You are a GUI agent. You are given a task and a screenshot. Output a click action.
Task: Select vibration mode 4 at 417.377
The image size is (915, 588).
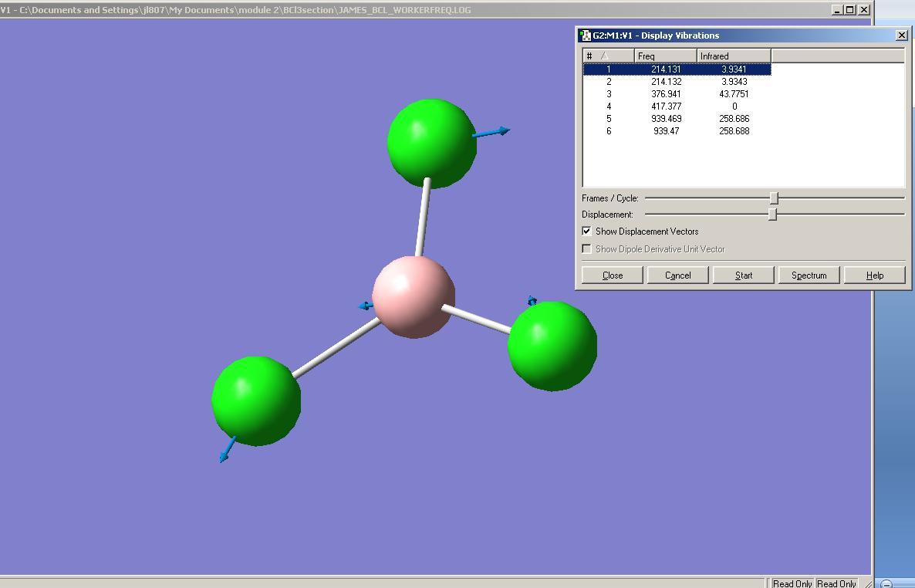[x=677, y=106]
